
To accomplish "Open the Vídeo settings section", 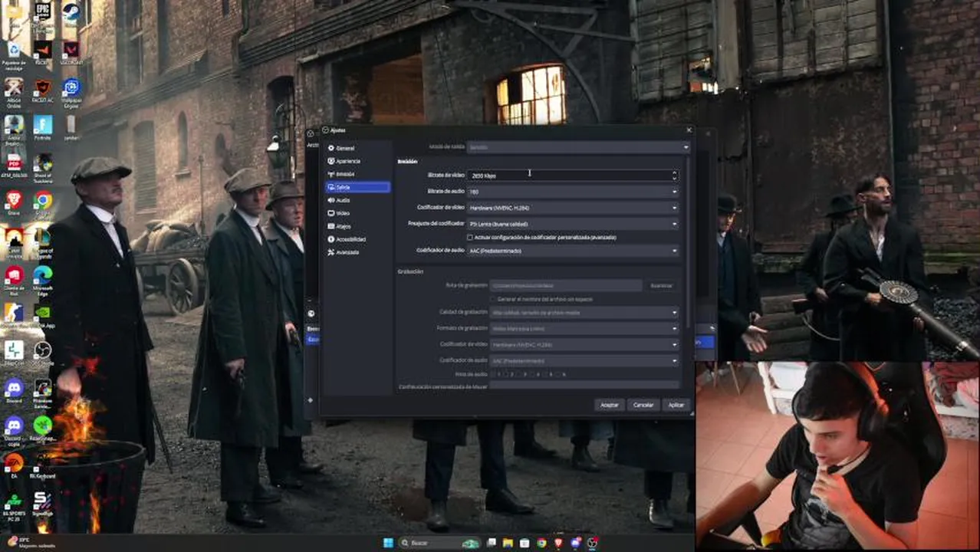I will pos(358,213).
